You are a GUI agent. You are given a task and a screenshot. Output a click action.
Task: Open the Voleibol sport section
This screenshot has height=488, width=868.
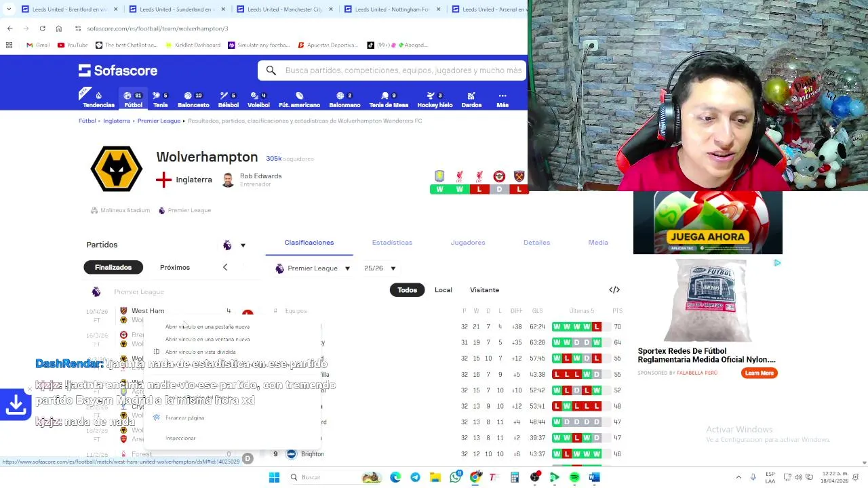tap(258, 100)
